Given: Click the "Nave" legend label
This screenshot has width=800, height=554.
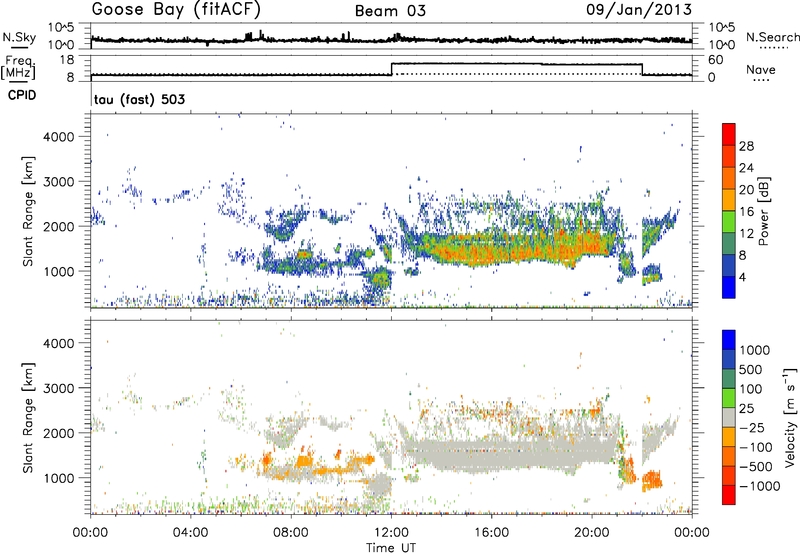Looking at the screenshot, I should tap(761, 69).
